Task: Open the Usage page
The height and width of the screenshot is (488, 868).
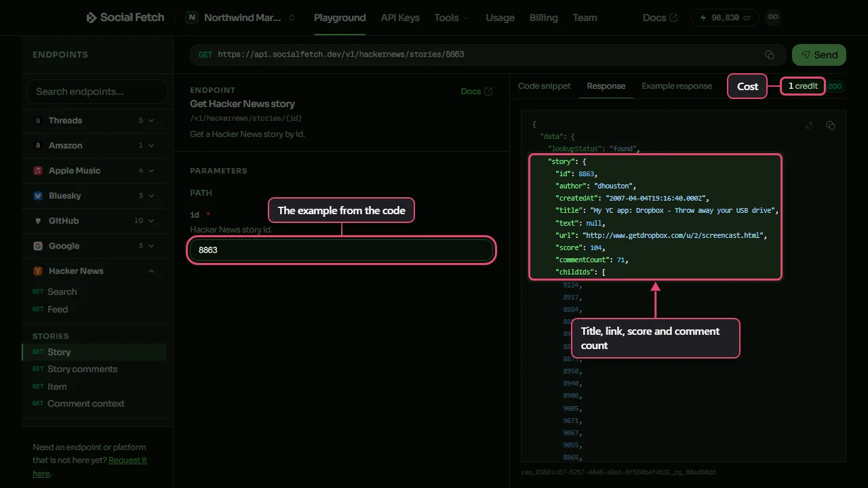Action: point(500,18)
